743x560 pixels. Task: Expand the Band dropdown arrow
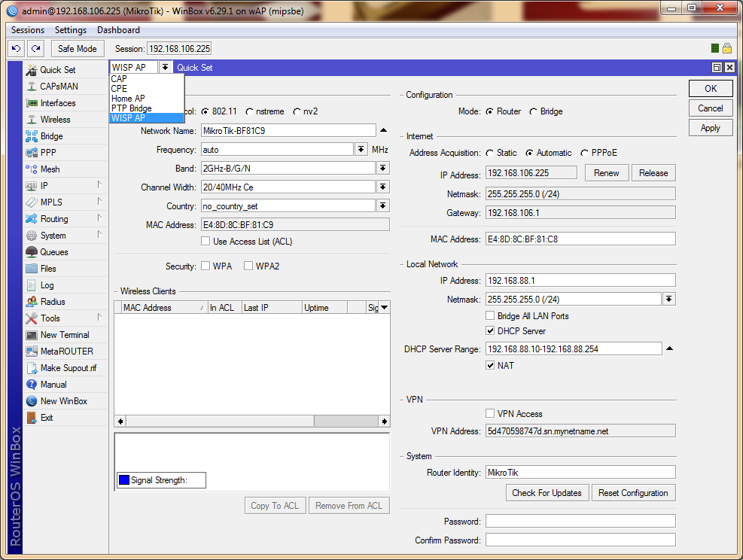click(382, 168)
